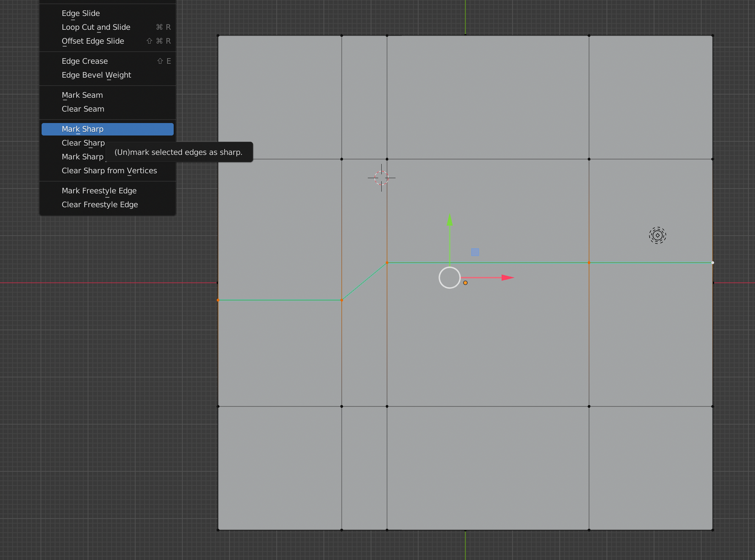Click Offset Edge Slide entry

[108, 41]
